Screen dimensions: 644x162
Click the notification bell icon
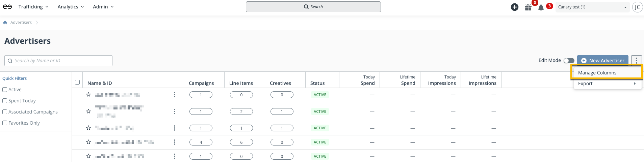[541, 7]
